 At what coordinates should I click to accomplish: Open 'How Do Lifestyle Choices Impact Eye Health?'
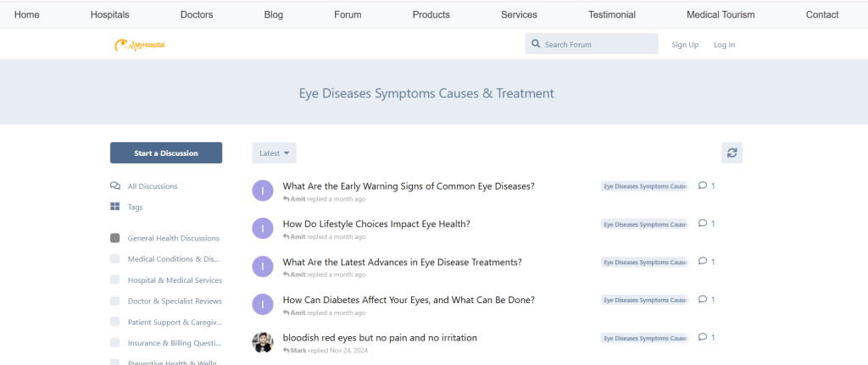coord(376,224)
